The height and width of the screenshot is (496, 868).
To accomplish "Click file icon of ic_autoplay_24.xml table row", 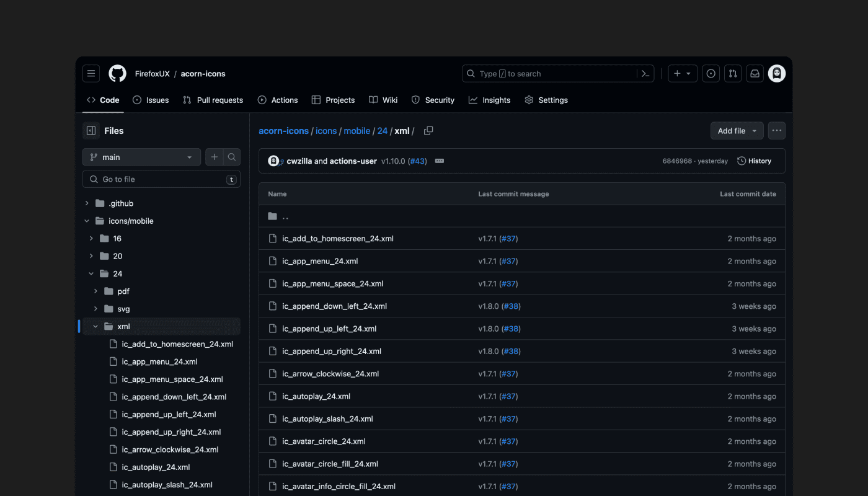I will pos(272,396).
